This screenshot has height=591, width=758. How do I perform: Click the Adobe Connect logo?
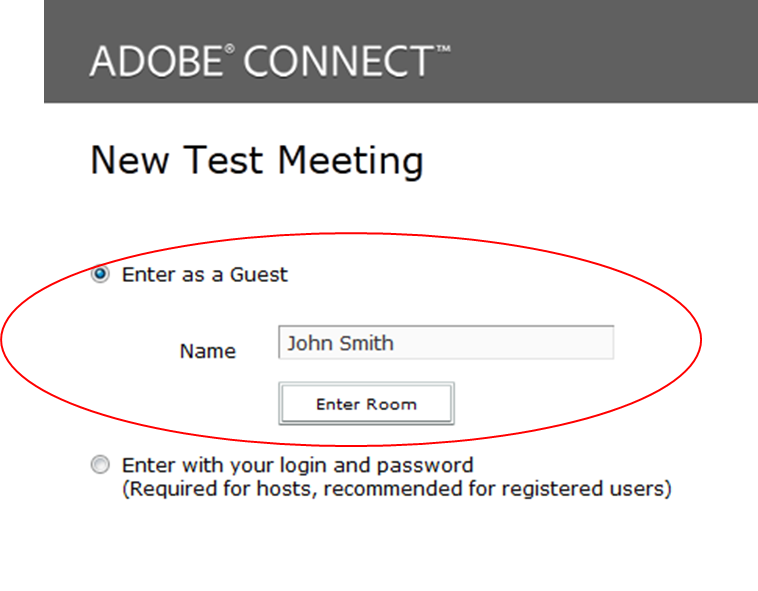(270, 61)
